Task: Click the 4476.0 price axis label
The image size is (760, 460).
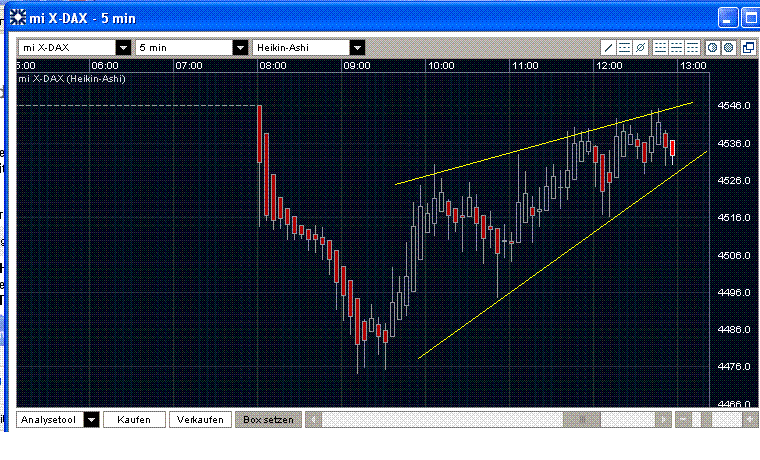Action: [734, 366]
